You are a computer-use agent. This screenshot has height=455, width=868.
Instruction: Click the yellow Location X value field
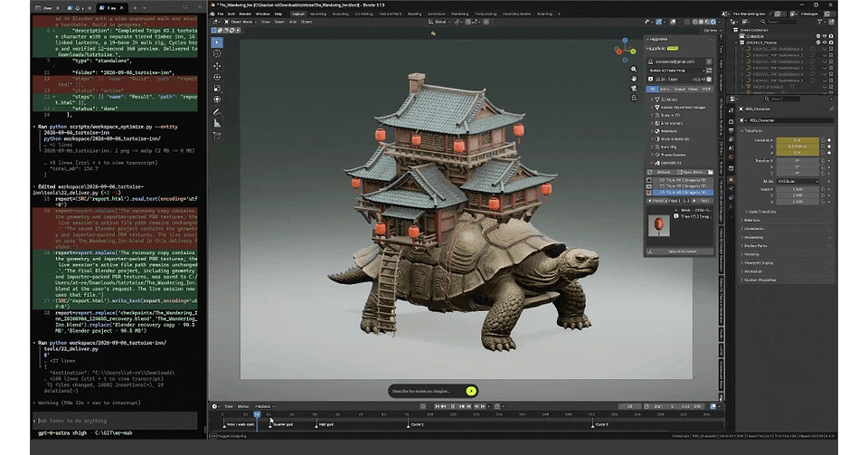coord(797,140)
